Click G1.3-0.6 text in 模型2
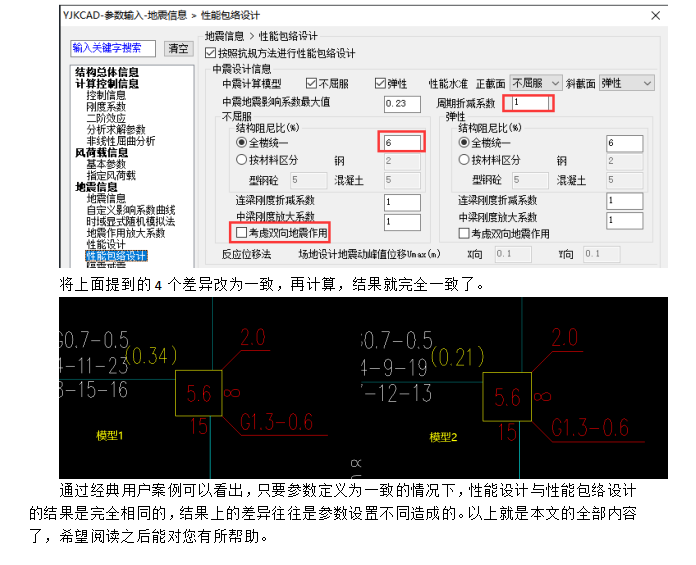The width and height of the screenshot is (696, 565). point(590,428)
